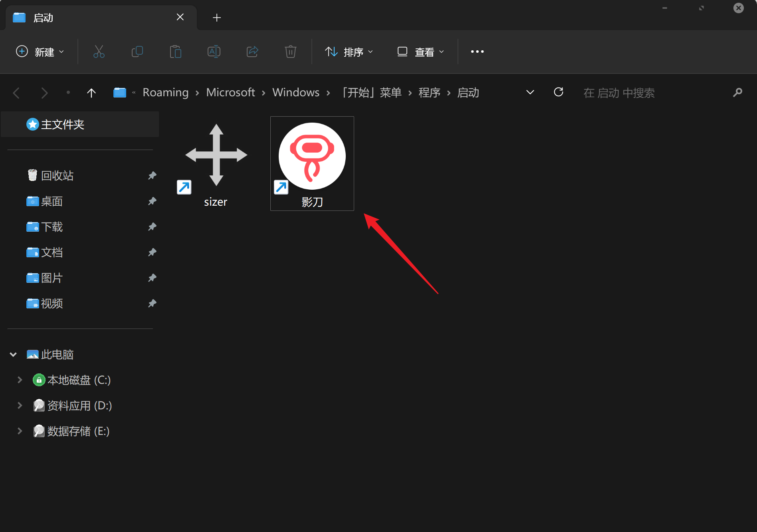Click the Delete trash icon
The width and height of the screenshot is (757, 532).
291,52
